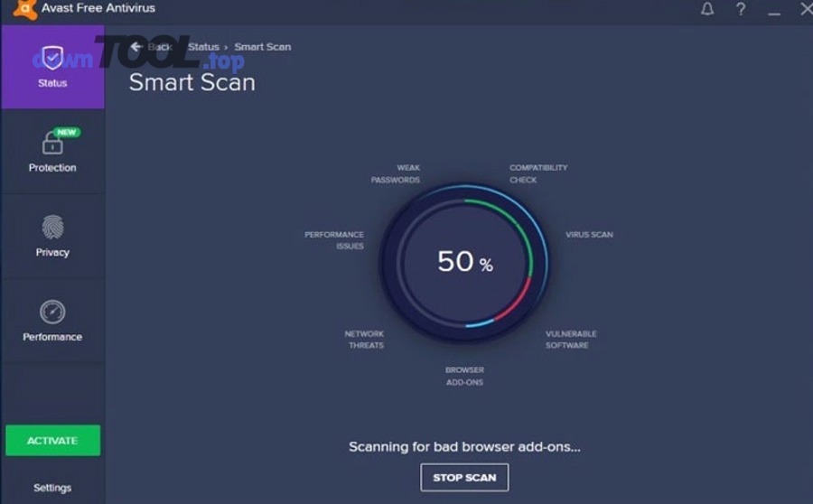
Task: Stop the scan with STOP SCAN button
Action: (x=464, y=477)
